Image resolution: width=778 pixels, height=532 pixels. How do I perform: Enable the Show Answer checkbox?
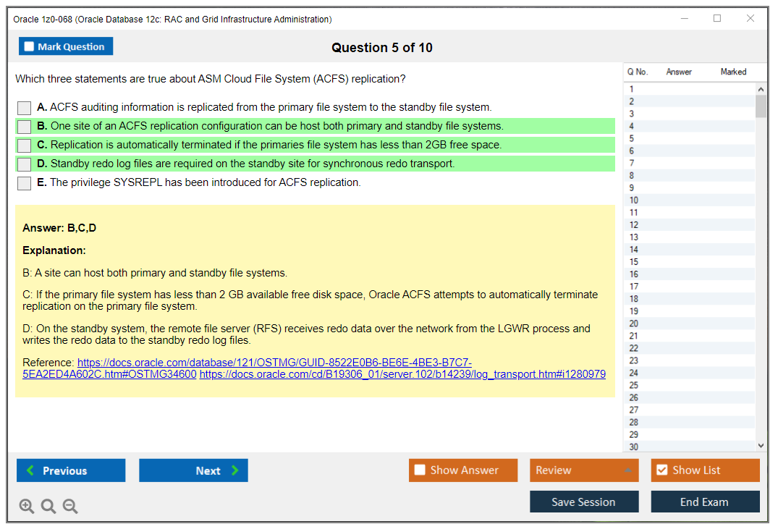point(419,470)
